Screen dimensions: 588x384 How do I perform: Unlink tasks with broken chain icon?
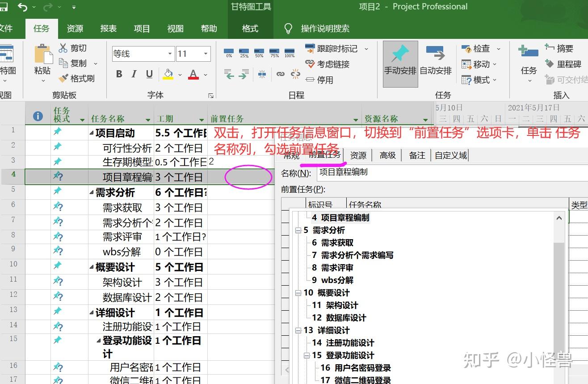click(x=295, y=74)
